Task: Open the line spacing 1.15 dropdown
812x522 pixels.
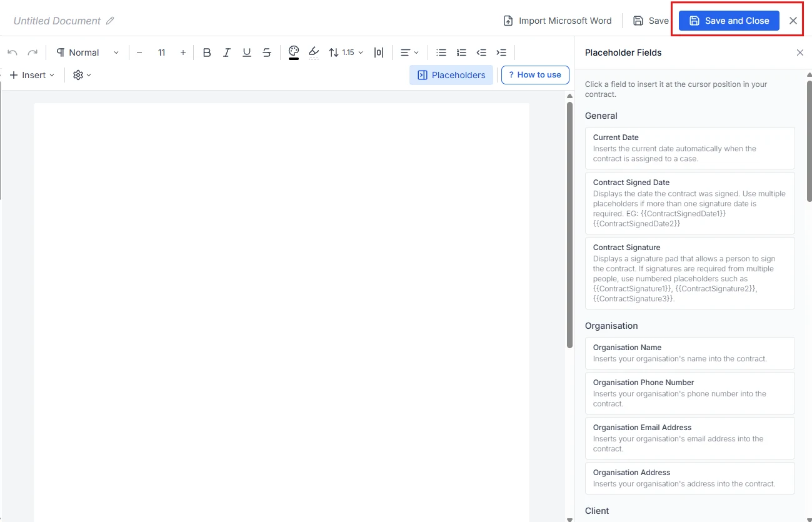Action: (x=346, y=53)
